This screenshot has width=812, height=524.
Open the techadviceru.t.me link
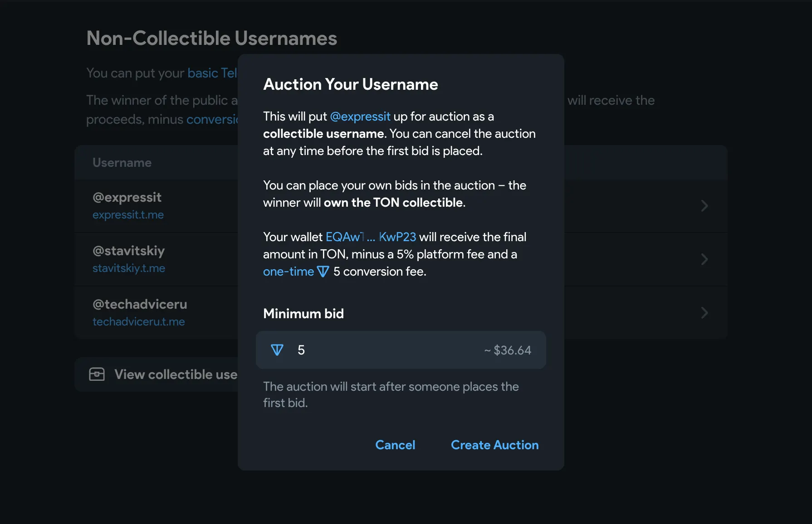139,322
